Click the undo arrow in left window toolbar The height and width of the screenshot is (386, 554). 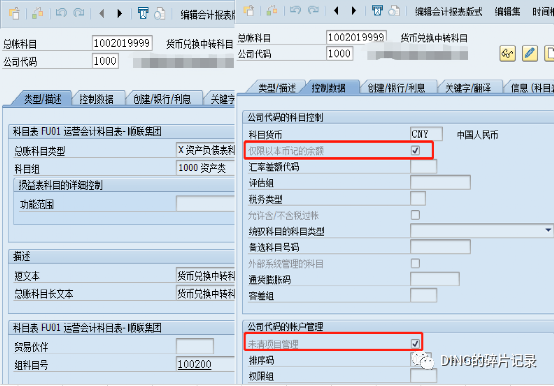pyautogui.click(x=61, y=13)
